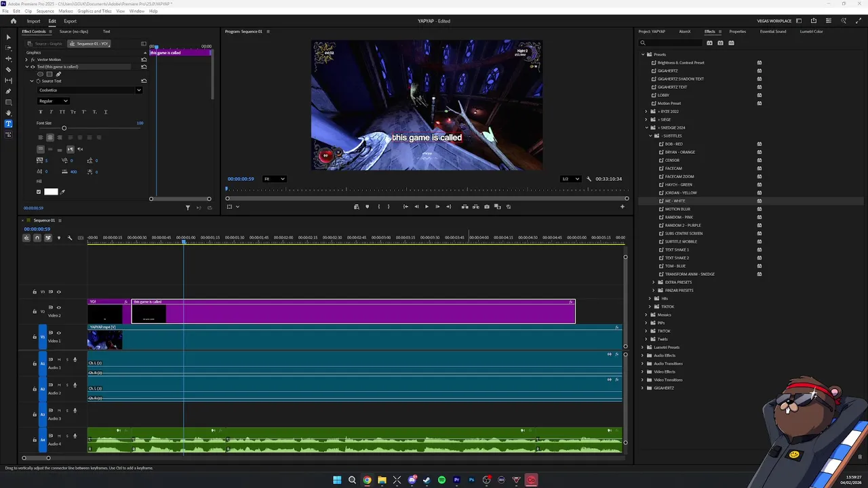Step forward one frame

[437, 207]
